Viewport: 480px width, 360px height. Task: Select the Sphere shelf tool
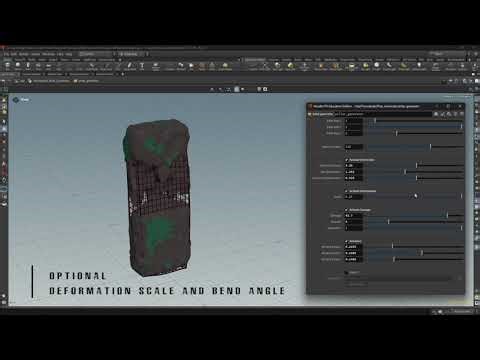tap(18, 66)
